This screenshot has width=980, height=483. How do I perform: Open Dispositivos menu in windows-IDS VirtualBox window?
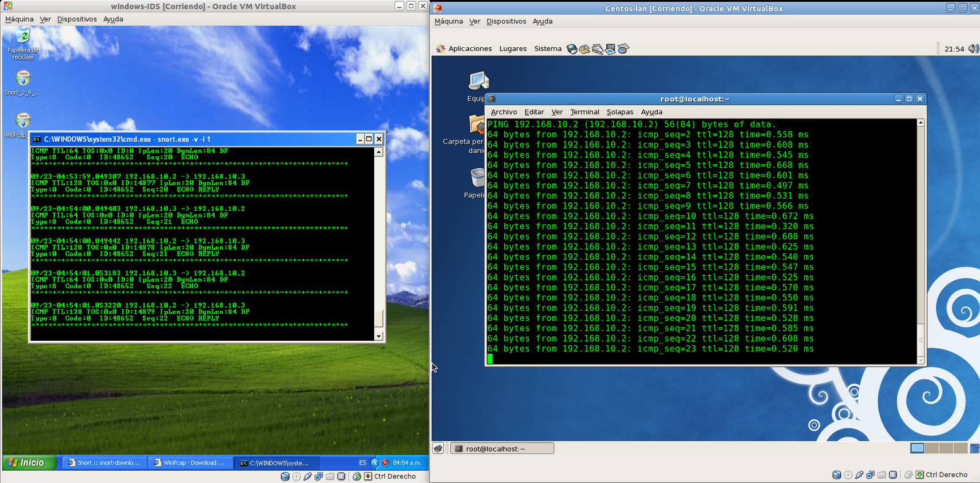[x=77, y=20]
